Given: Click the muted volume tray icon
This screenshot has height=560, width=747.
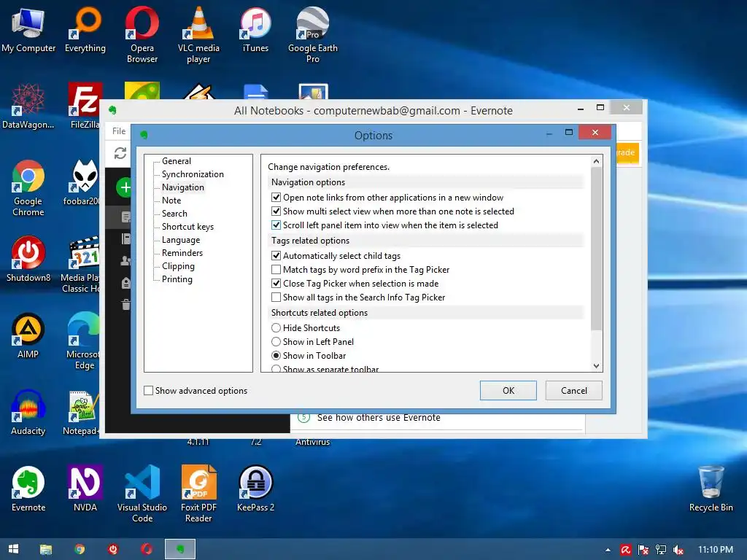Looking at the screenshot, I should (x=678, y=550).
